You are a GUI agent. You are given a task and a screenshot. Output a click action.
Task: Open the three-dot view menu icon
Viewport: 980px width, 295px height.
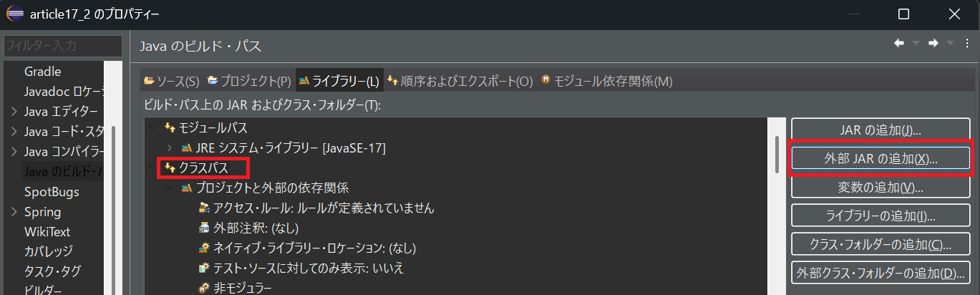(966, 44)
